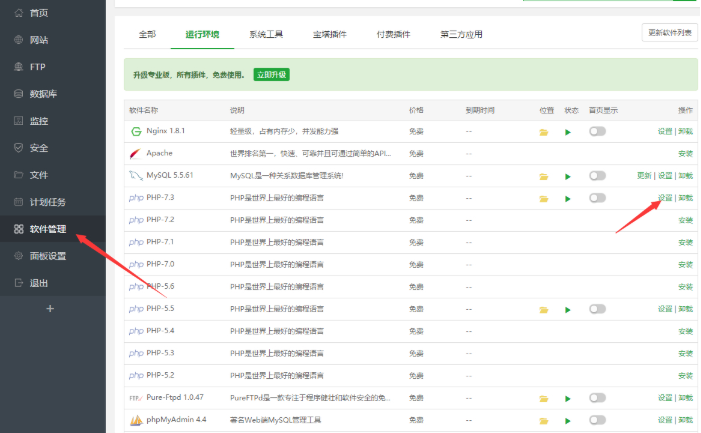The image size is (701, 433).
Task: Click the PHP-5.5 green status play icon
Action: pos(569,309)
